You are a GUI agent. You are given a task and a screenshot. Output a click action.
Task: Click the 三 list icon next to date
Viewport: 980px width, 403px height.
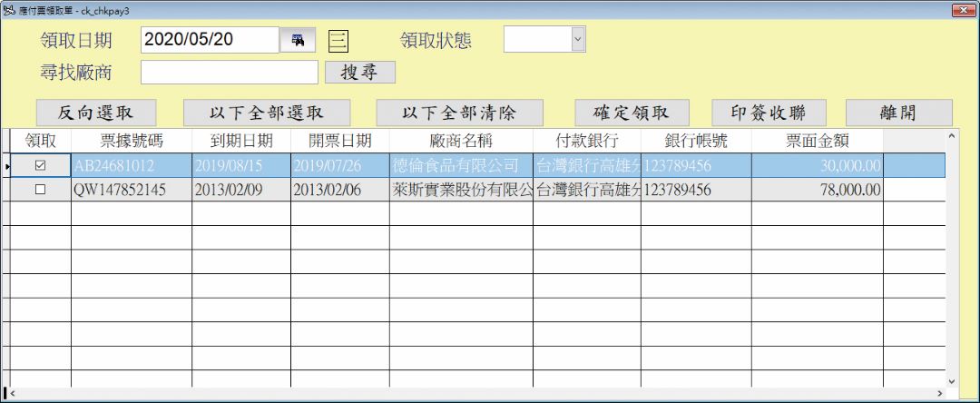[338, 41]
